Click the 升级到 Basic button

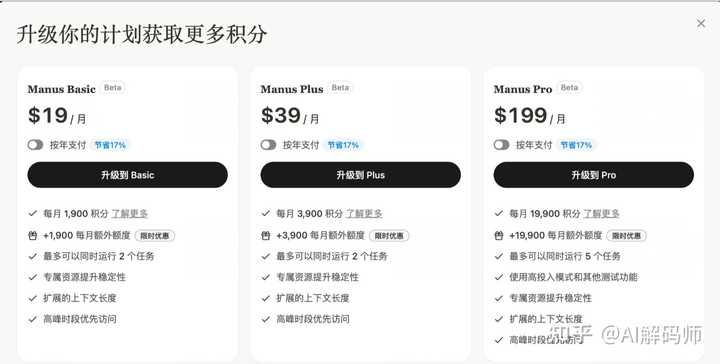128,175
